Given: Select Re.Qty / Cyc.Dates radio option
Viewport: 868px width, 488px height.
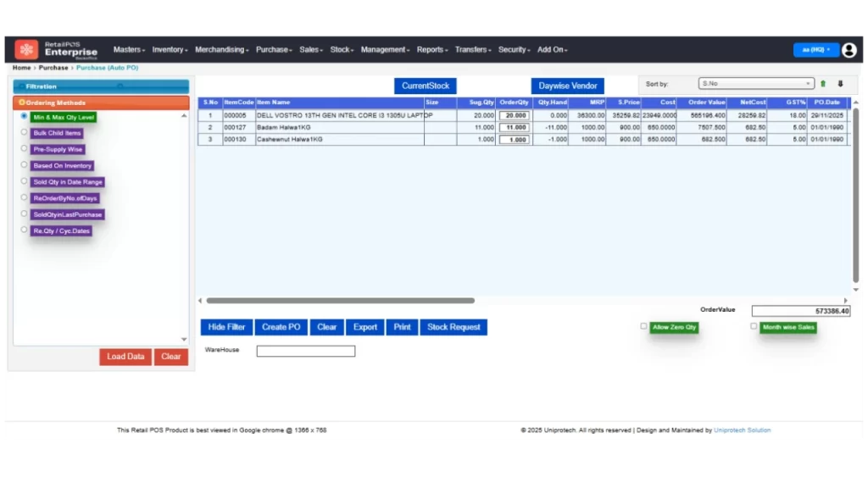Looking at the screenshot, I should pos(24,230).
